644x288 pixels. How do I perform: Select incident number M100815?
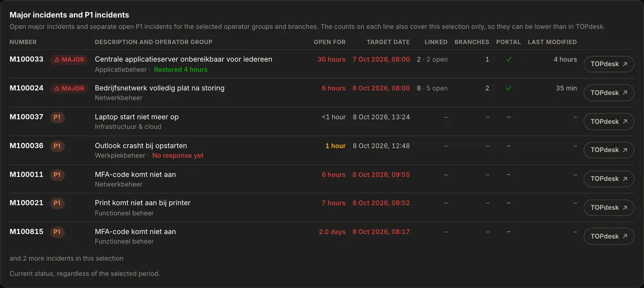pyautogui.click(x=27, y=232)
